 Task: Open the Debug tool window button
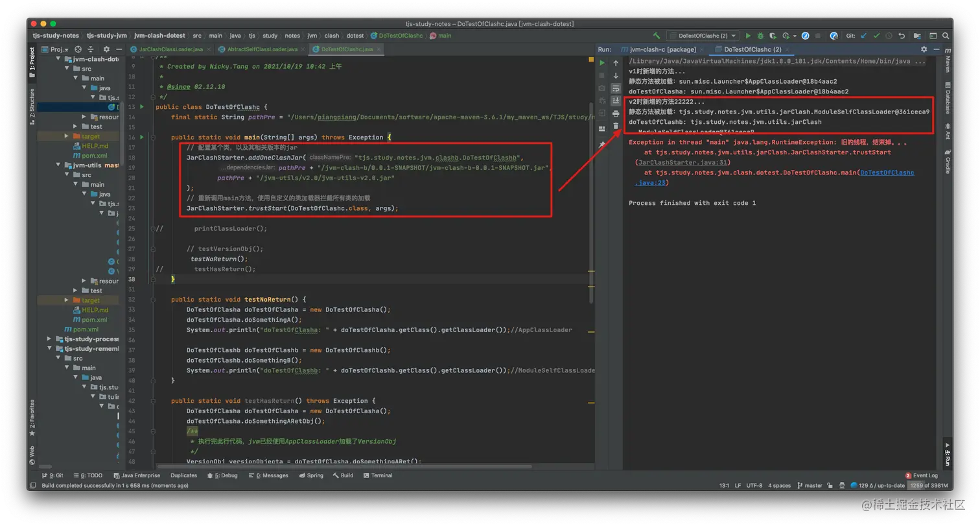222,475
